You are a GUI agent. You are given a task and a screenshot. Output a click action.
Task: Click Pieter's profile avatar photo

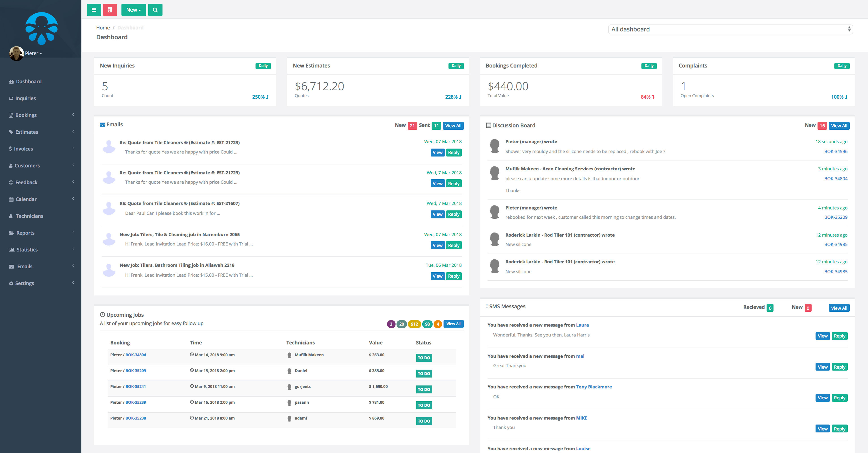(x=16, y=53)
